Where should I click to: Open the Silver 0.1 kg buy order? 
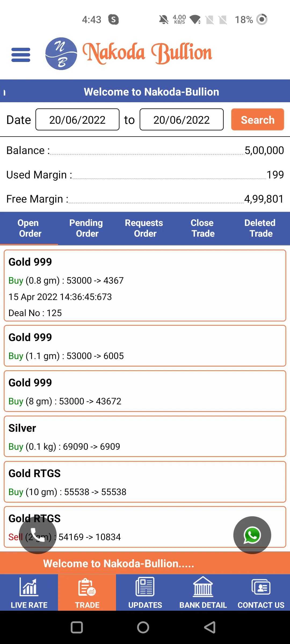tap(145, 436)
